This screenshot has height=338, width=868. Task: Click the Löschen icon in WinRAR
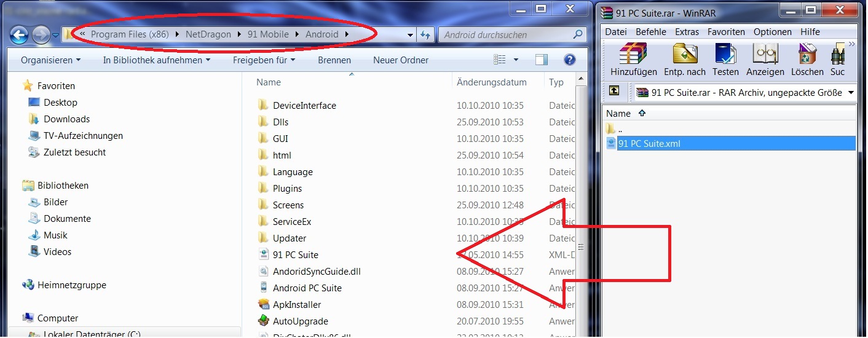pos(807,54)
